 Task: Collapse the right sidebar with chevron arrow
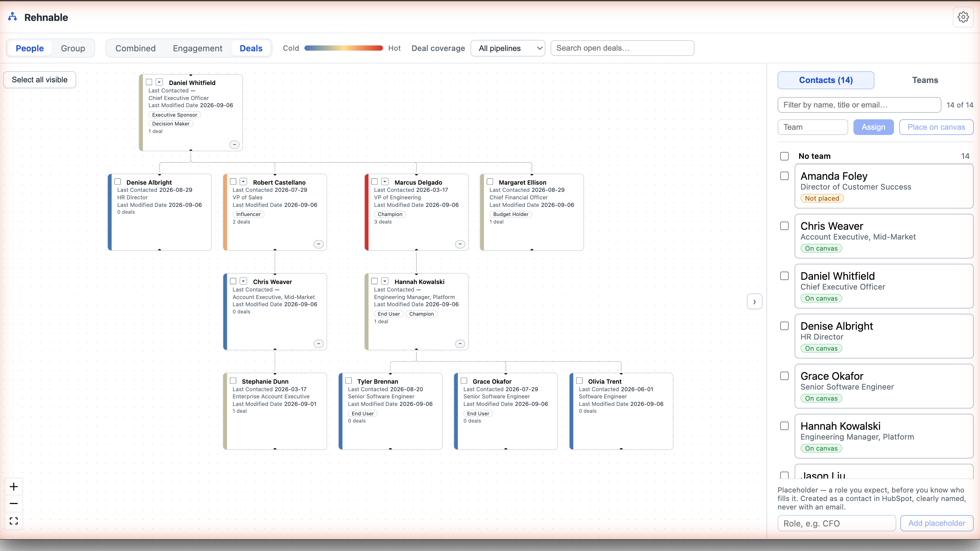click(x=754, y=302)
